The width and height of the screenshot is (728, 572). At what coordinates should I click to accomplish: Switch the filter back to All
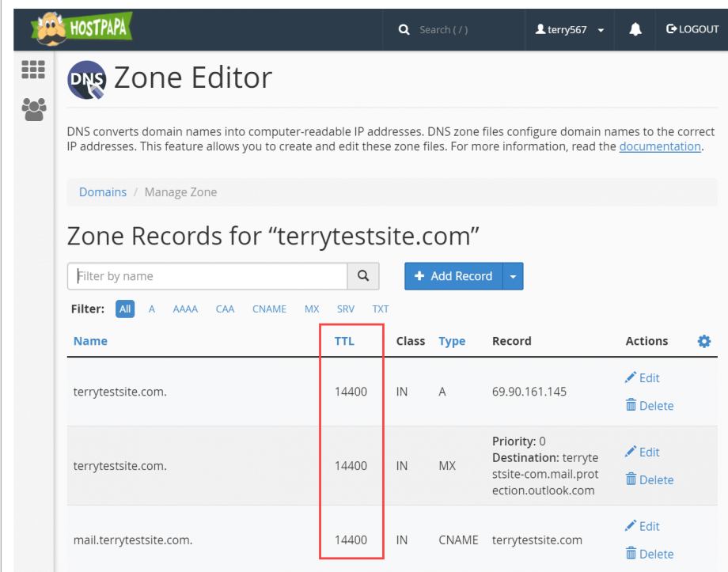click(124, 309)
